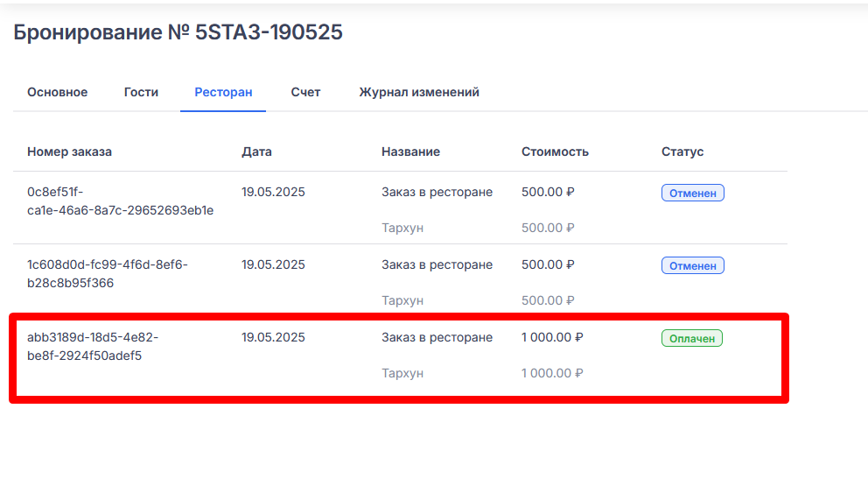868x479 pixels.
Task: Click the Номер заказа column header
Action: coord(69,151)
